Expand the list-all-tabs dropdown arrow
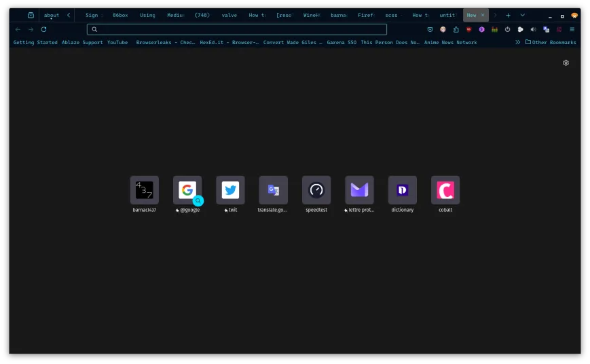This screenshot has height=364, width=590. pyautogui.click(x=523, y=16)
